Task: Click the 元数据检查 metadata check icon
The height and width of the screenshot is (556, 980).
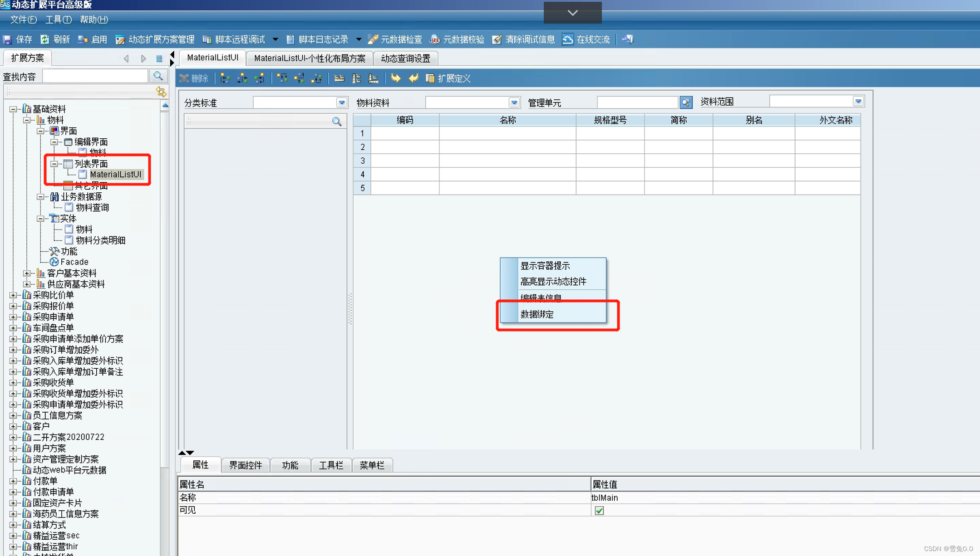Action: pos(373,39)
